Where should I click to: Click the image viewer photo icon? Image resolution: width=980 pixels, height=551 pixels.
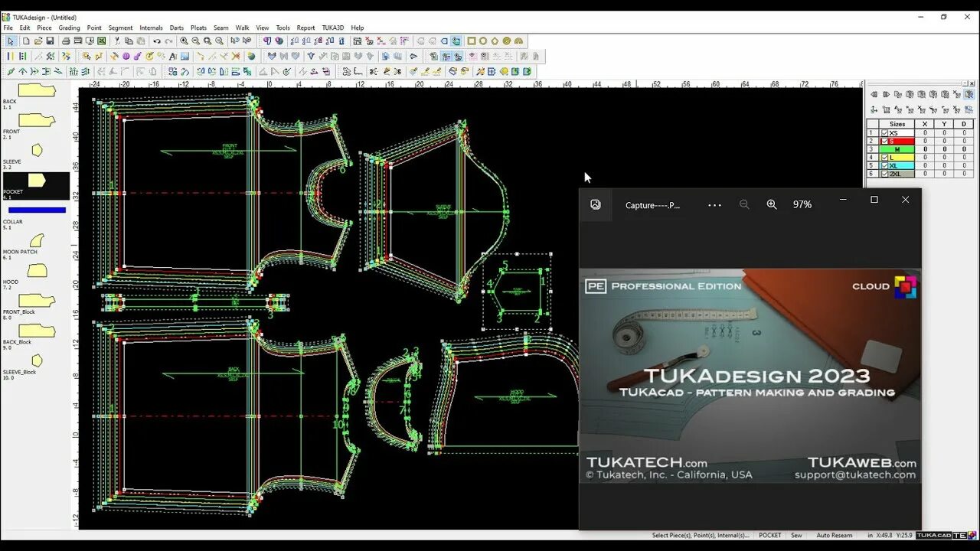tap(596, 204)
